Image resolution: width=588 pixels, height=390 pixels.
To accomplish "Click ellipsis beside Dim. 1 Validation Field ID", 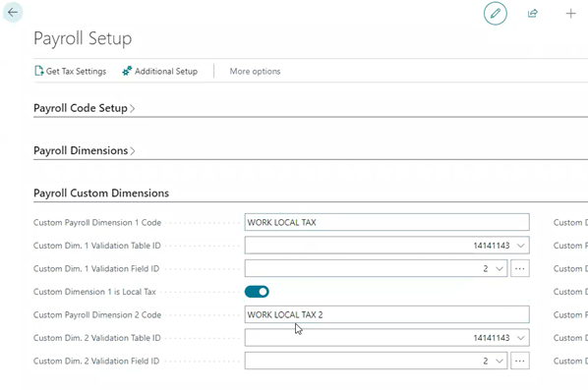I will [x=520, y=268].
